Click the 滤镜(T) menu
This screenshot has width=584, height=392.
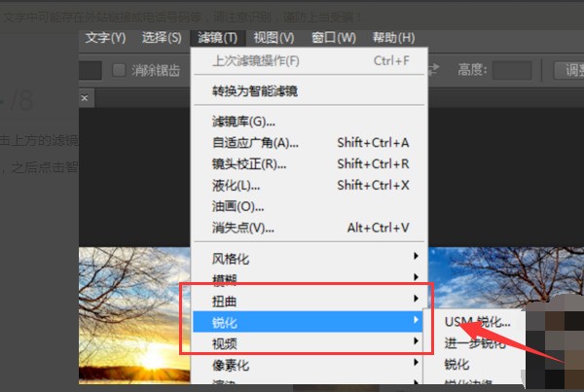tap(217, 38)
